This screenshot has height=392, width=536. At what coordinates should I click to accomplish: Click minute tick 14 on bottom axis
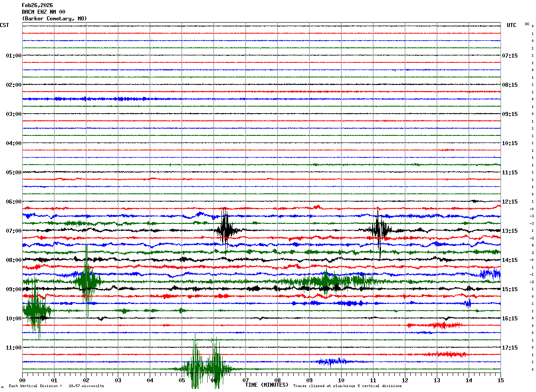pos(469,380)
